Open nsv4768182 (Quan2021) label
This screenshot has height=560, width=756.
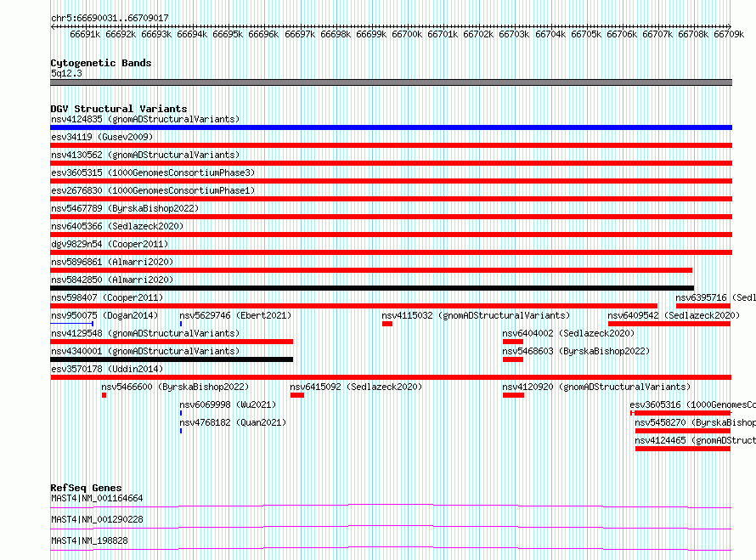click(x=233, y=422)
